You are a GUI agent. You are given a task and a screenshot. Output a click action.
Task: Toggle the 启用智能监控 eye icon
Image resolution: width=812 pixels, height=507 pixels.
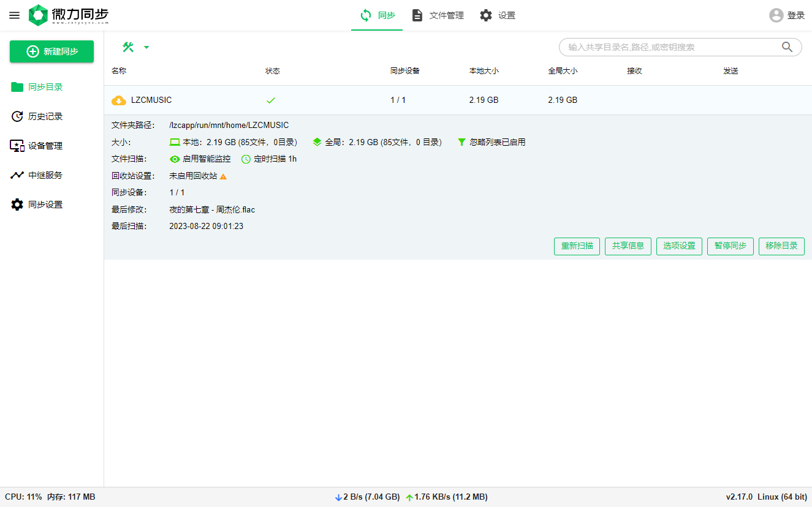175,159
